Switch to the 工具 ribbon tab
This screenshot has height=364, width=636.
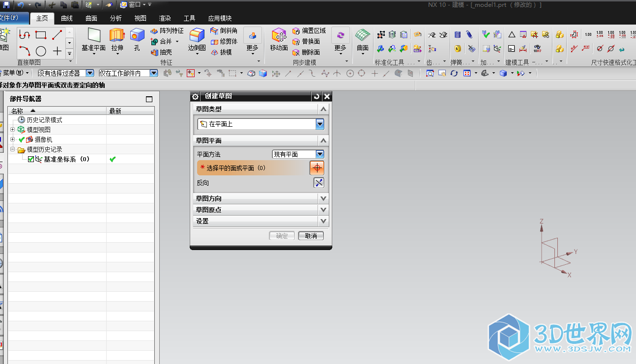tap(190, 18)
